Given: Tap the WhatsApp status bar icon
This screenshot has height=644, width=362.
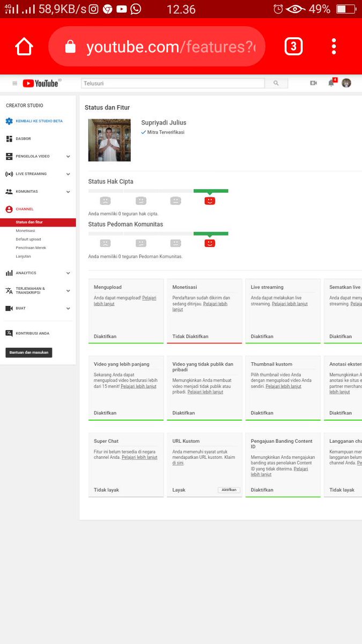Looking at the screenshot, I should [136, 9].
